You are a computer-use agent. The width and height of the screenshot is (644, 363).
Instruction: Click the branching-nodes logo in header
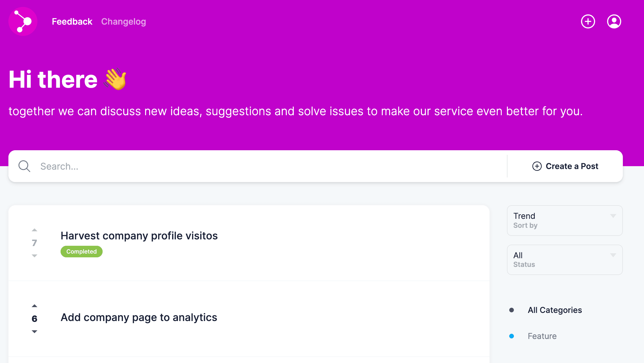23,21
